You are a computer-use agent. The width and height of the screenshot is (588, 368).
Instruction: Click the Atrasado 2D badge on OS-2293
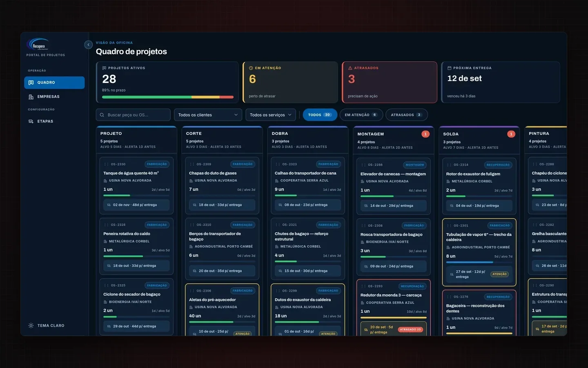coord(410,330)
